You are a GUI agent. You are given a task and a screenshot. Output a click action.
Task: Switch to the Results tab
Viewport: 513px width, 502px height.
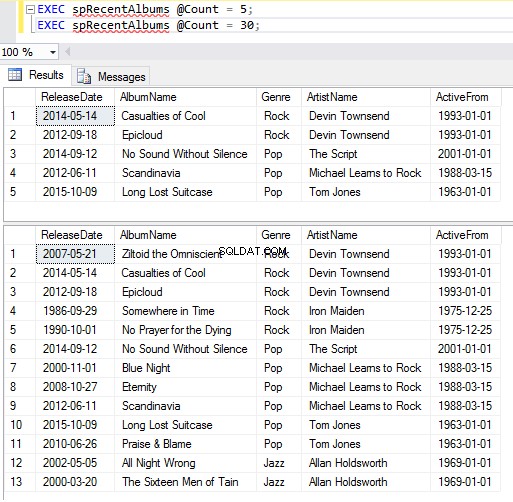coord(36,75)
